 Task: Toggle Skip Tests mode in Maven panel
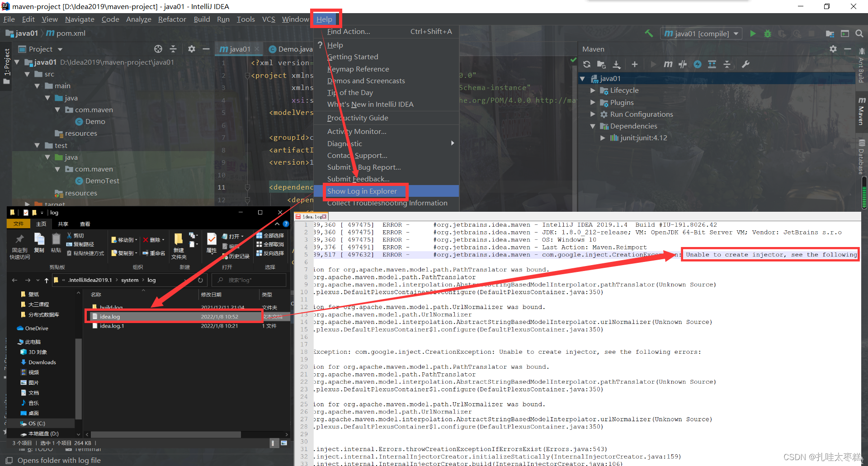click(x=683, y=64)
